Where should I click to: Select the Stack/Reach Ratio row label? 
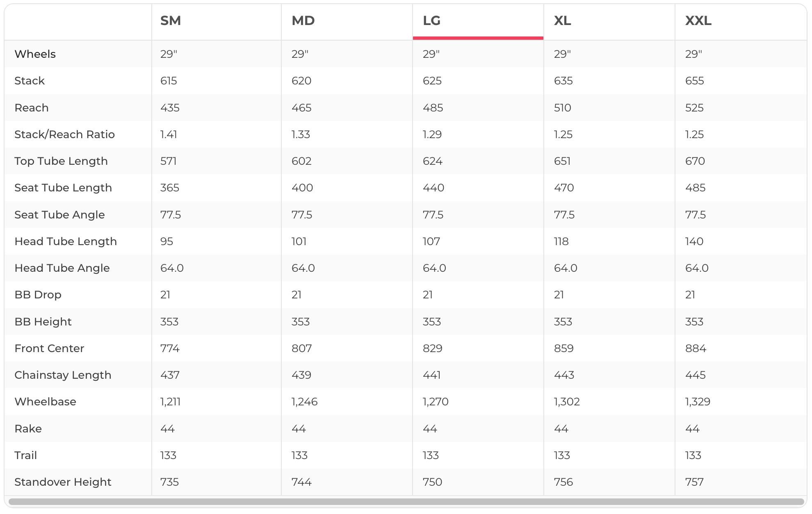(65, 134)
